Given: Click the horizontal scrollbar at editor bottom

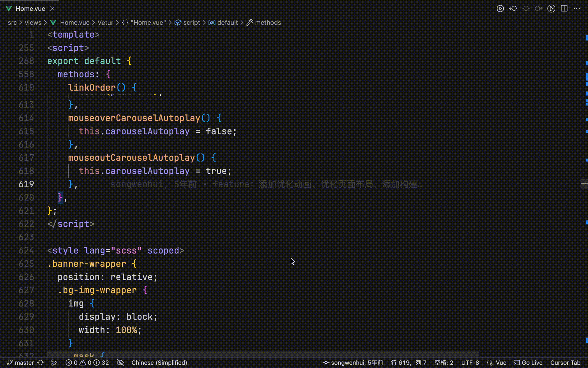Looking at the screenshot, I should click(x=263, y=354).
